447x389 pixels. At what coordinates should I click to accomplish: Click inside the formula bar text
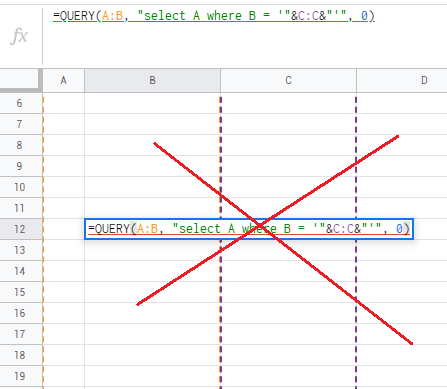[214, 16]
